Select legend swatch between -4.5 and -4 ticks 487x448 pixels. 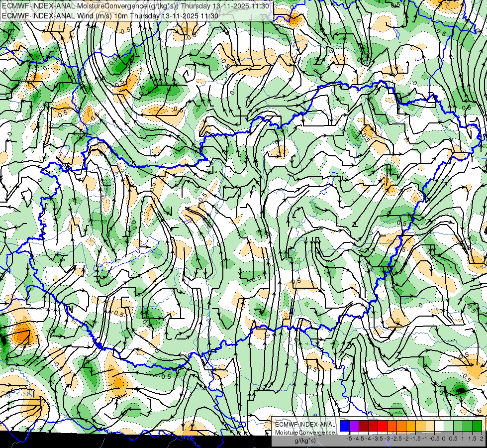point(364,426)
